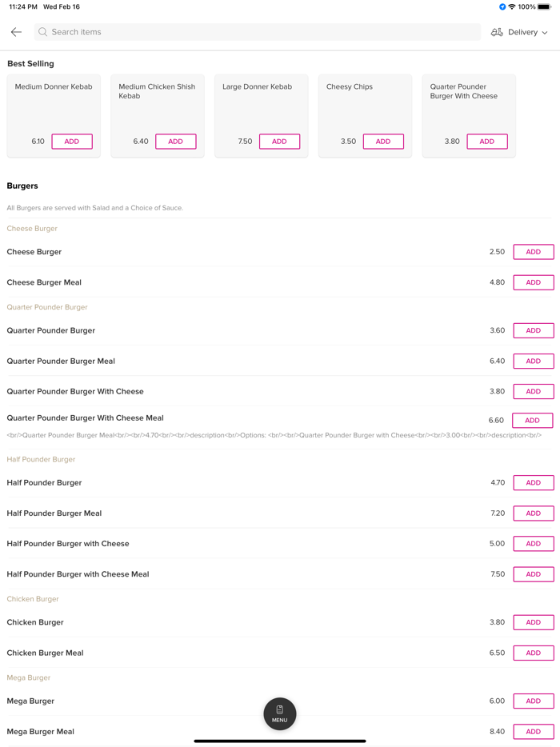
Task: Add Cheese Burger Meal to basket
Action: pos(534,282)
